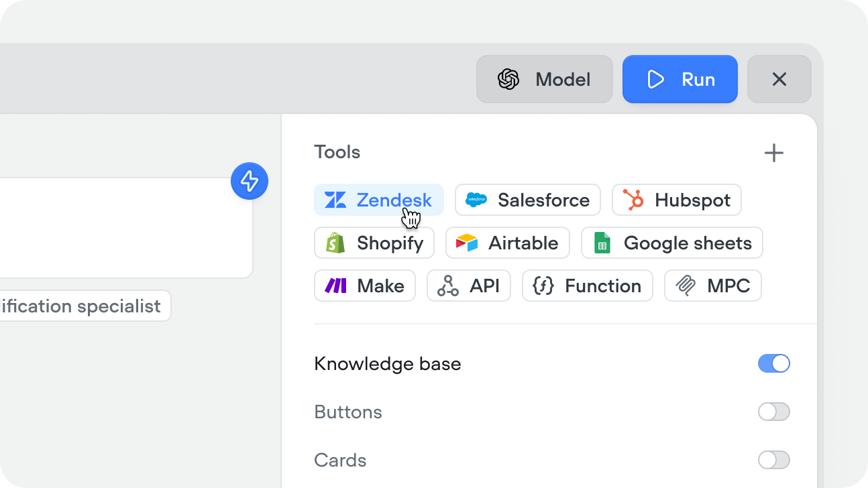The width and height of the screenshot is (868, 488).
Task: Select the Hubspot integration icon
Action: pyautogui.click(x=634, y=199)
